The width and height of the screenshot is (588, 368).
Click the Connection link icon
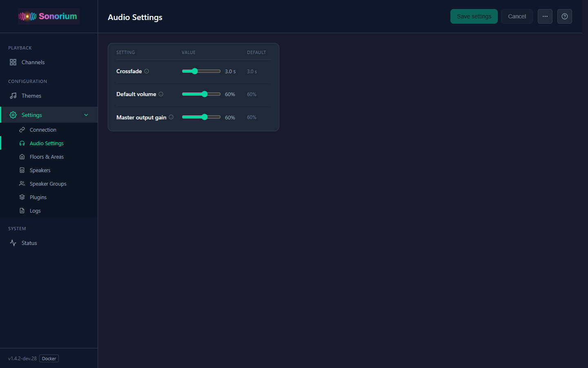[x=22, y=130]
